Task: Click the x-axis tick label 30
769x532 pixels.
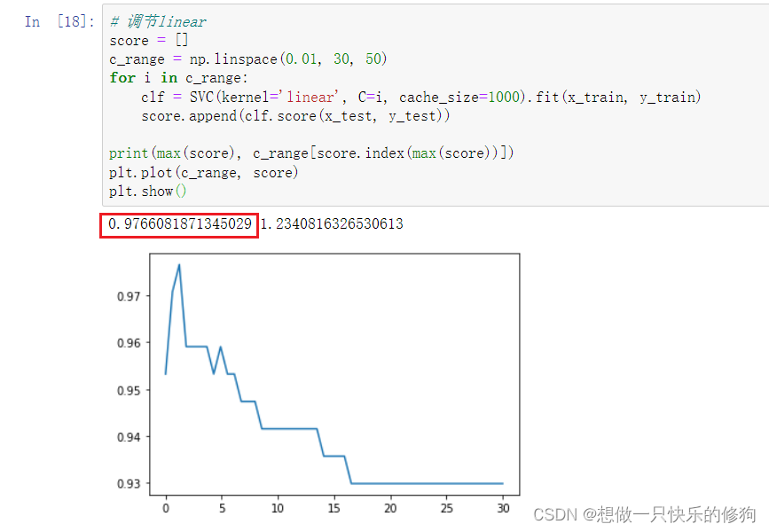Action: [x=503, y=508]
